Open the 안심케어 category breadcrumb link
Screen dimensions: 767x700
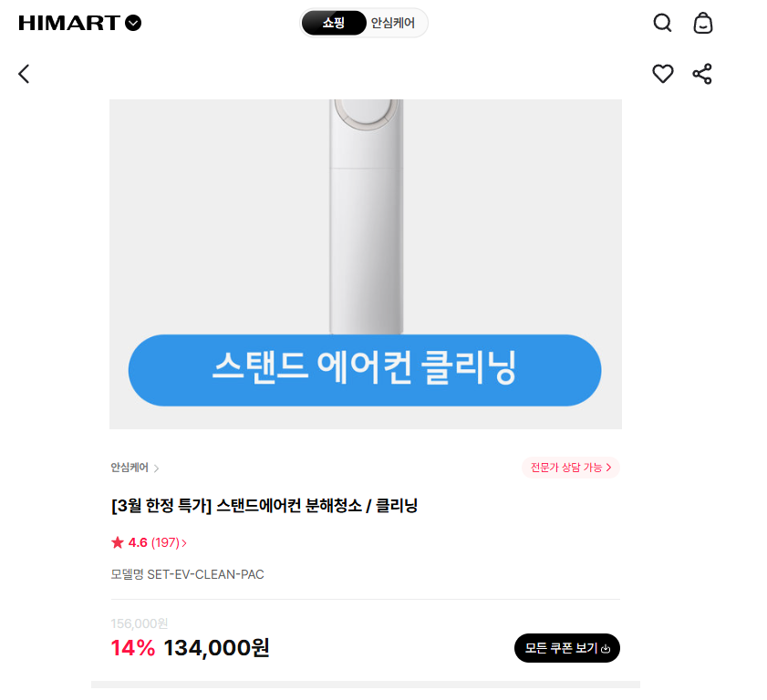pyautogui.click(x=130, y=468)
